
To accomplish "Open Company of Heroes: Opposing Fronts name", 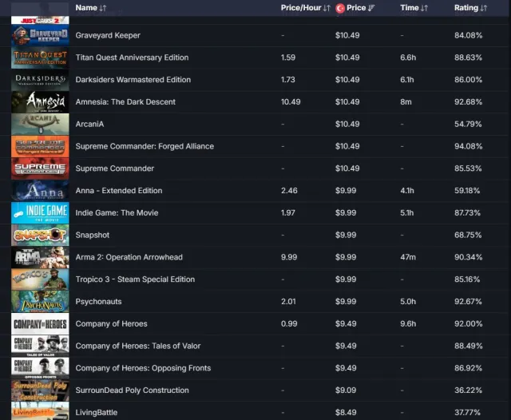I will point(143,367).
